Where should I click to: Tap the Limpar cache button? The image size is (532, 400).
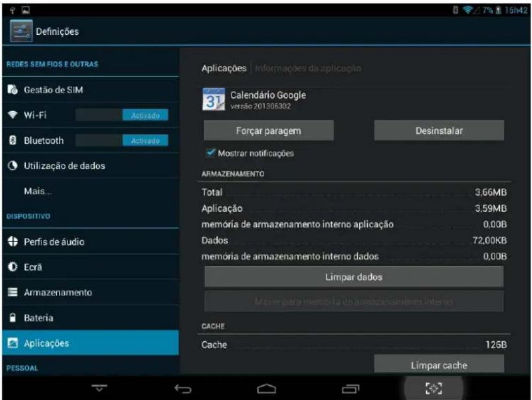click(x=439, y=365)
